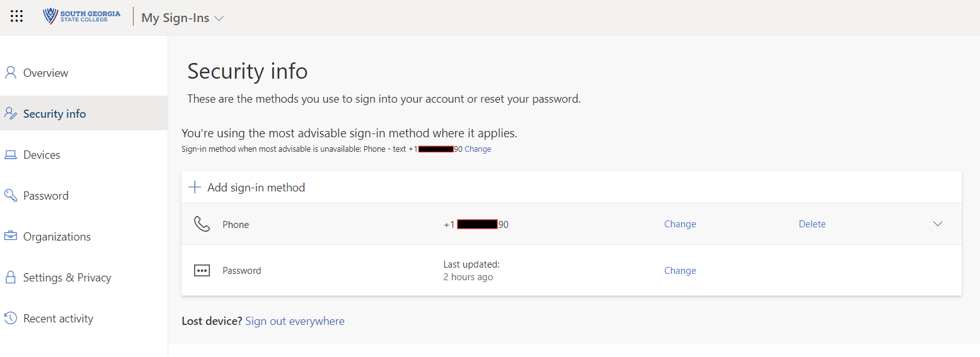Click the Overview person icon in sidebar

tap(11, 73)
